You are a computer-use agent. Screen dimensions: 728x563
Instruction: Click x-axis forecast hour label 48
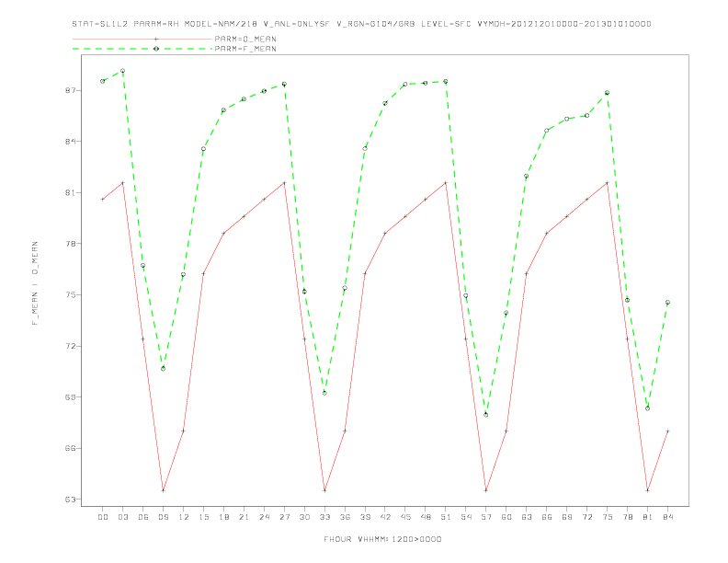(426, 517)
